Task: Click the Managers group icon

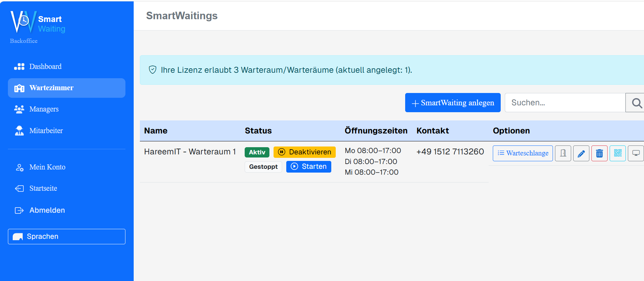Action: pos(19,109)
